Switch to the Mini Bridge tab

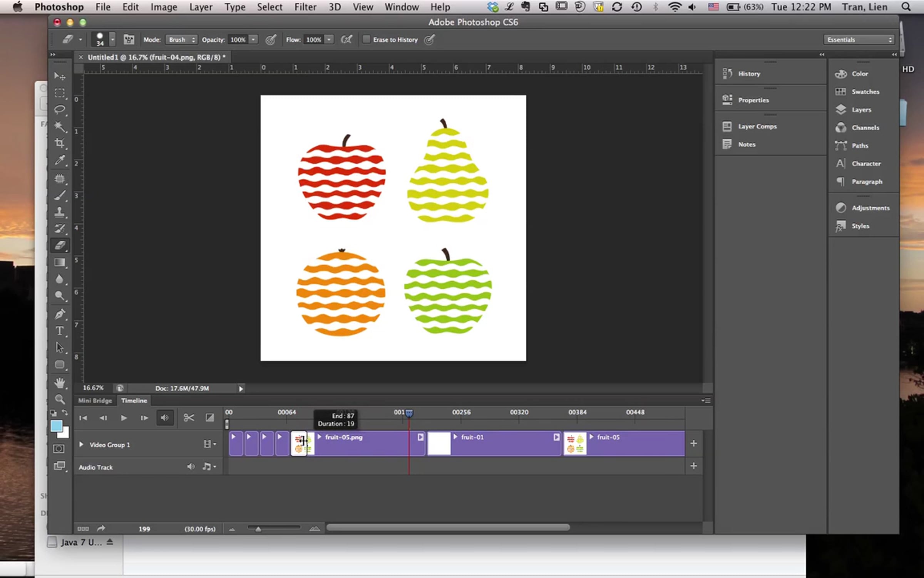[x=95, y=401]
